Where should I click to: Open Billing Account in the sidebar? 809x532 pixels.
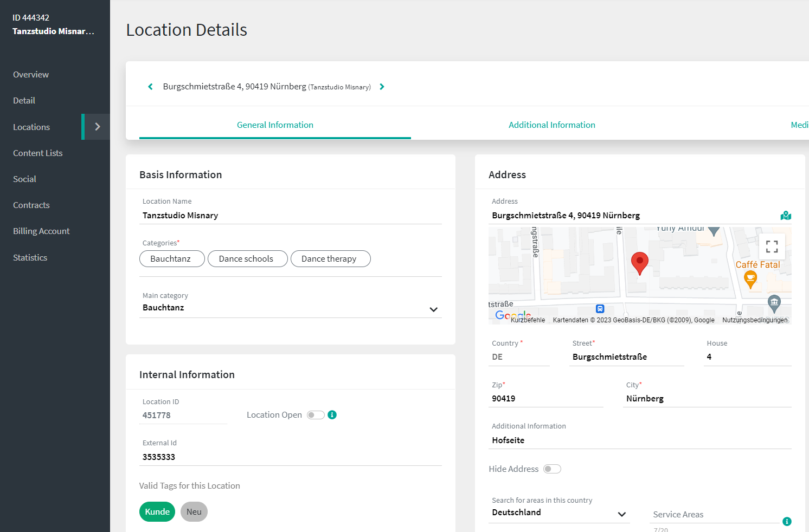41,231
